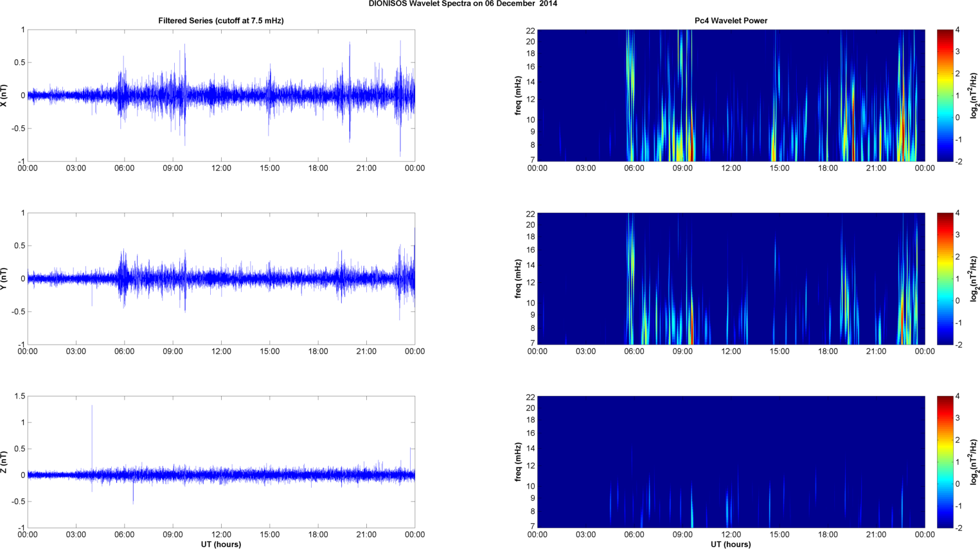980x549 pixels.
Task: Open the X component filtered series plot
Action: click(x=221, y=95)
